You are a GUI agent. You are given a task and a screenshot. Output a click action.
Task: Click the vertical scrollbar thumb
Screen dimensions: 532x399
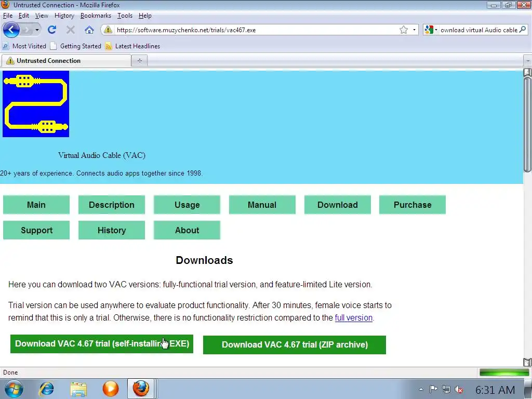pos(527,125)
